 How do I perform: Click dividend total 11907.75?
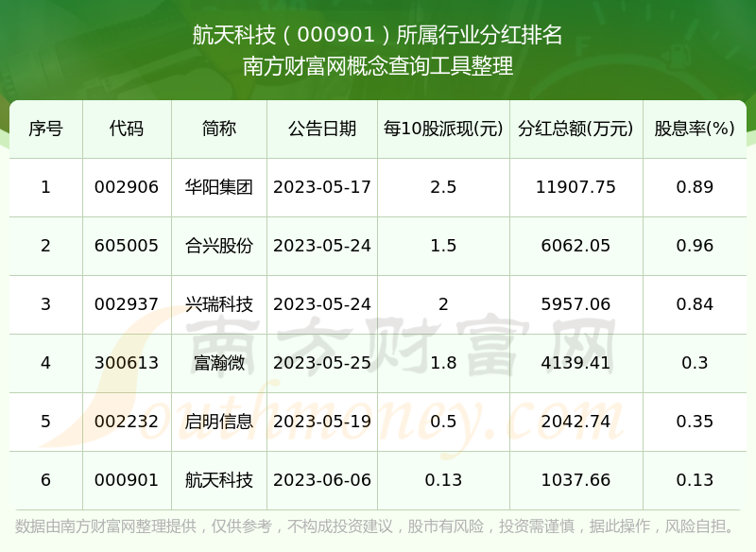point(576,187)
